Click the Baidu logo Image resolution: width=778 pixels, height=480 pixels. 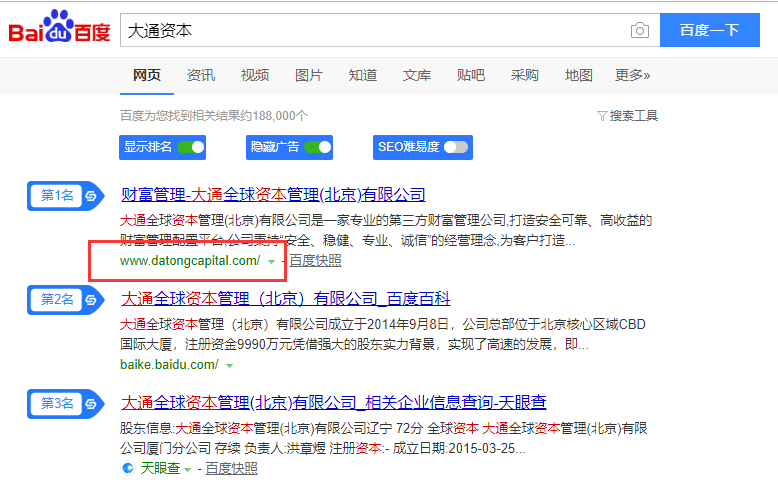tap(59, 27)
